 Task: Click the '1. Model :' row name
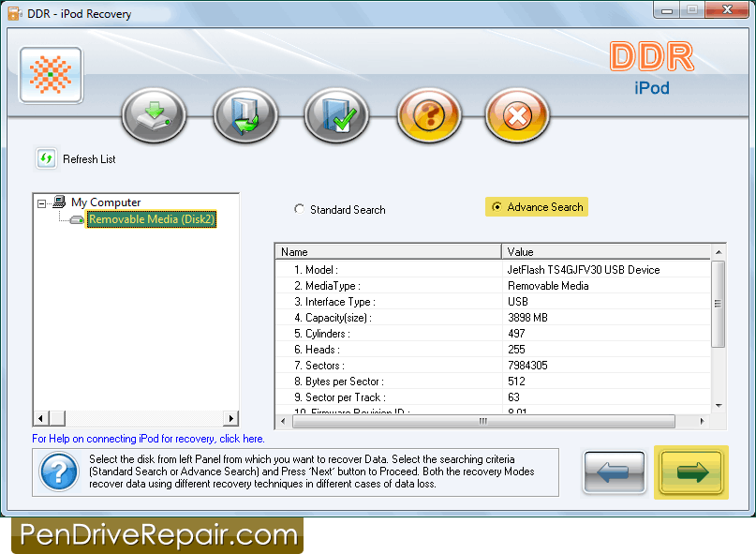tap(317, 270)
